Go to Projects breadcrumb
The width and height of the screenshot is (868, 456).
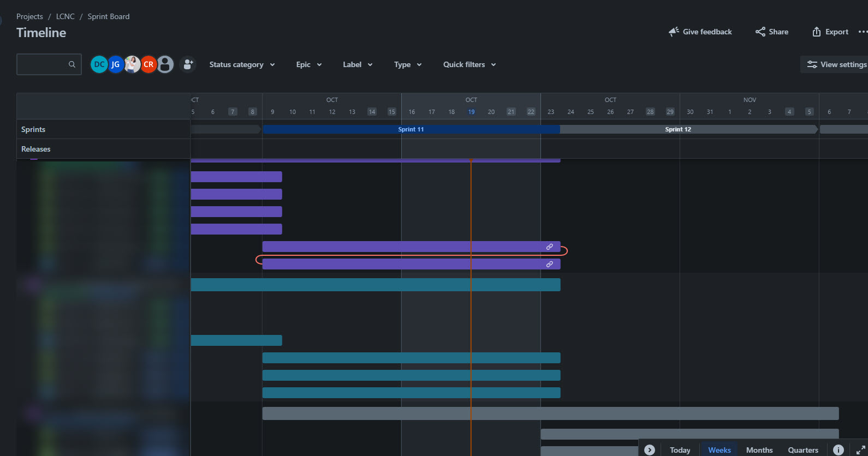[29, 16]
